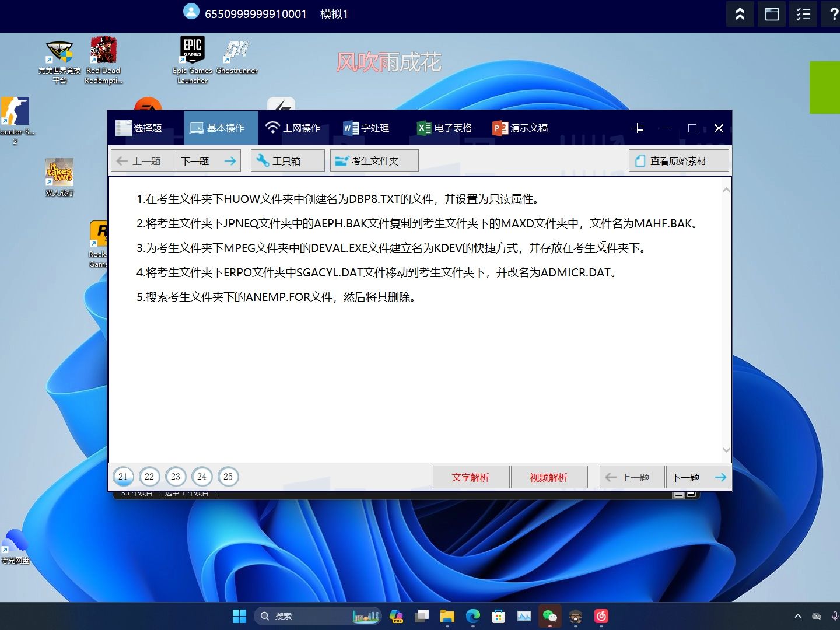Open the checklist icon in the top bar
This screenshot has height=630, width=840.
tap(803, 14)
